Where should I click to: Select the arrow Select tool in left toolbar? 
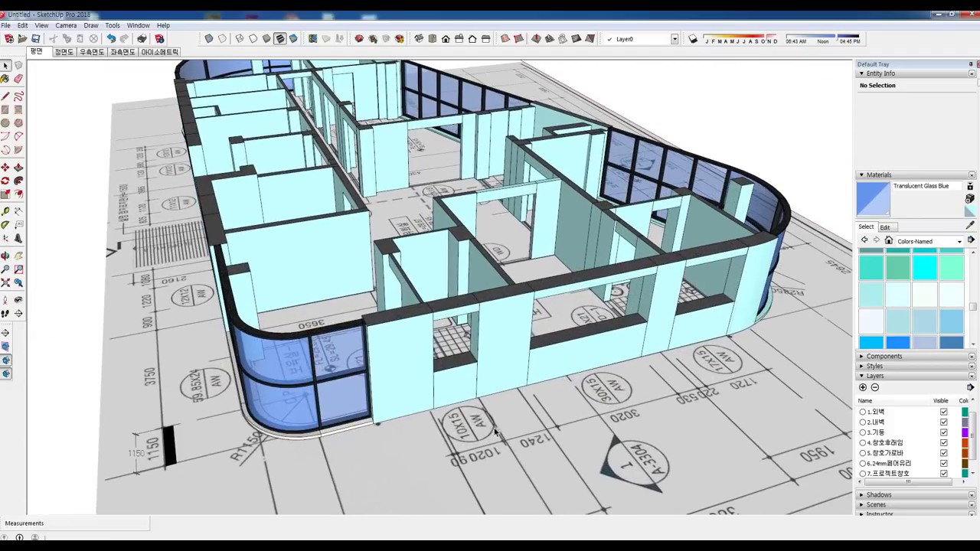click(x=5, y=66)
